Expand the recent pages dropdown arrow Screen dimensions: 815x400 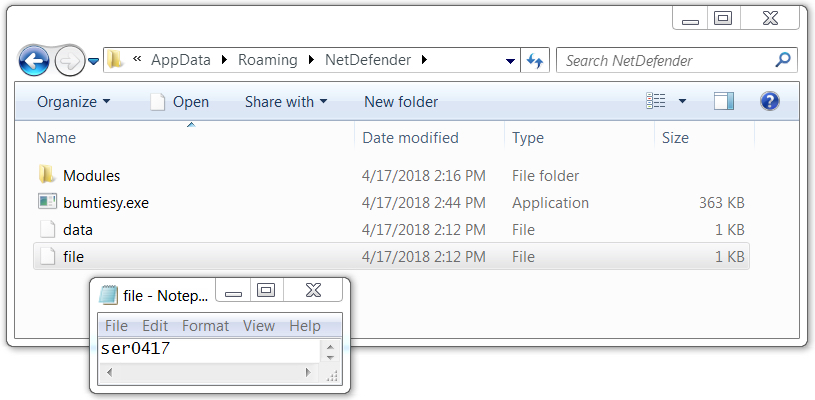tap(94, 61)
